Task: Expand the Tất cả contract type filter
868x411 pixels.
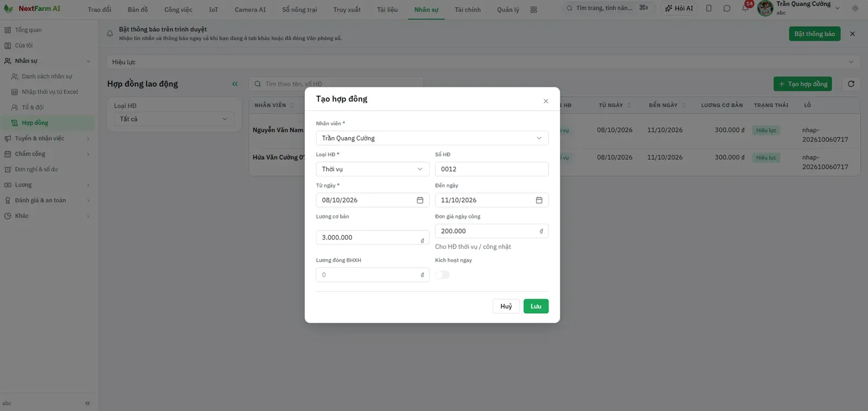Action: (x=174, y=119)
